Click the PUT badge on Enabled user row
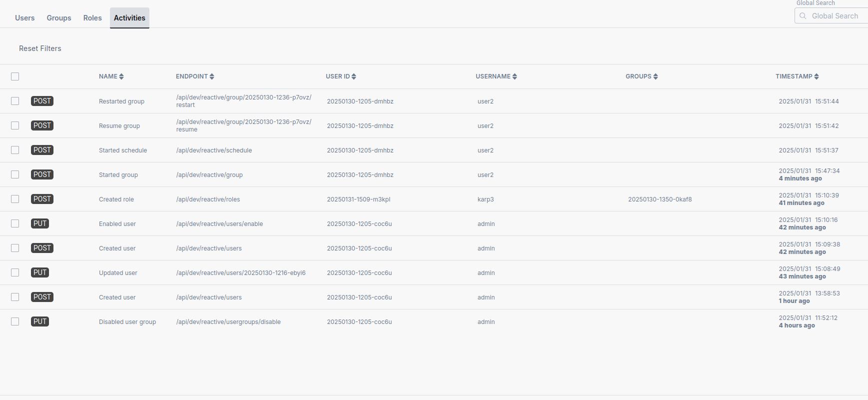This screenshot has width=868, height=400. coord(40,223)
